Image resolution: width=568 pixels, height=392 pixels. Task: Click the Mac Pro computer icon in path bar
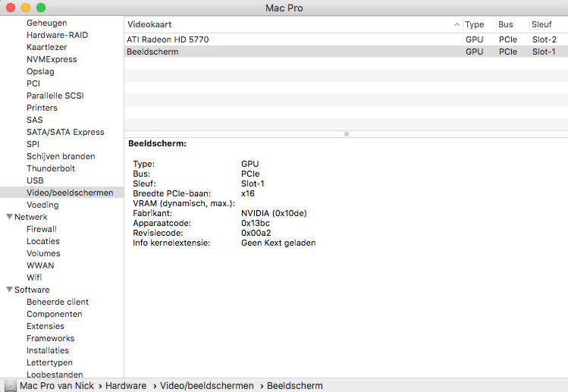point(11,386)
